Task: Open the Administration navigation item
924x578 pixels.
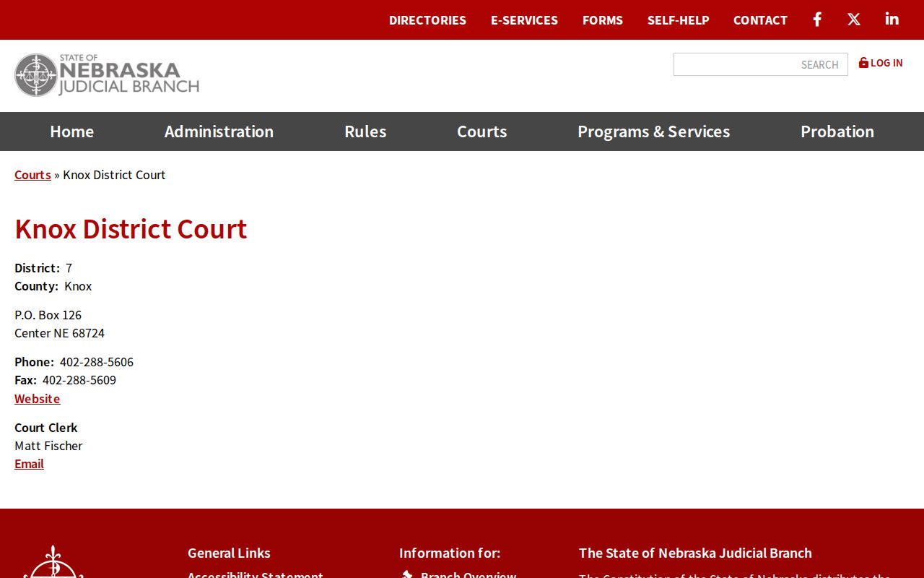Action: coord(219,131)
